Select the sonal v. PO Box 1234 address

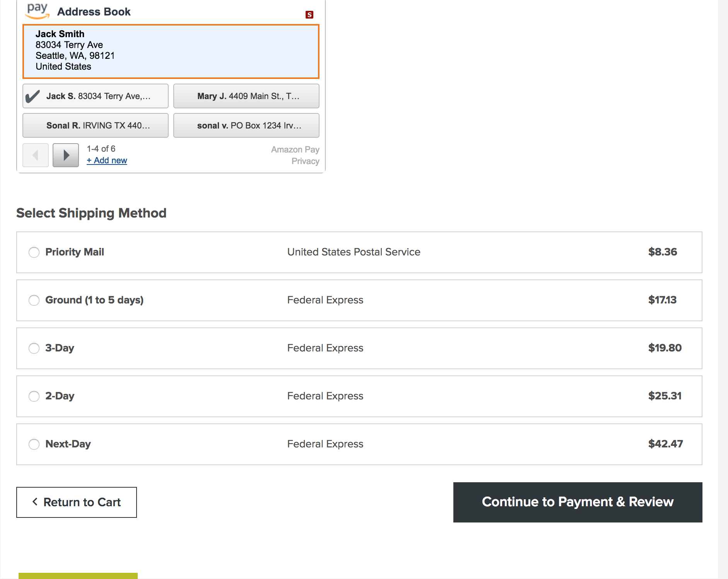(x=246, y=125)
